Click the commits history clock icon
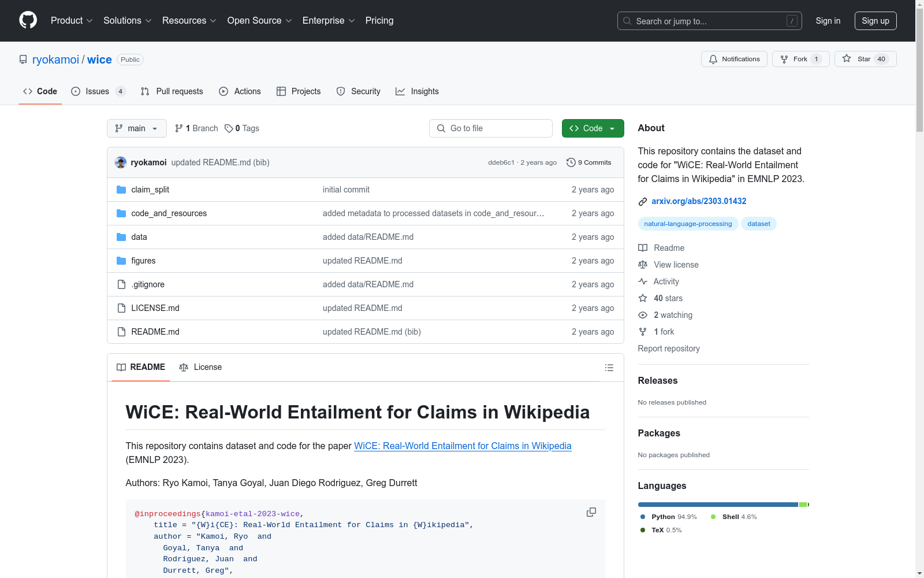 571,162
